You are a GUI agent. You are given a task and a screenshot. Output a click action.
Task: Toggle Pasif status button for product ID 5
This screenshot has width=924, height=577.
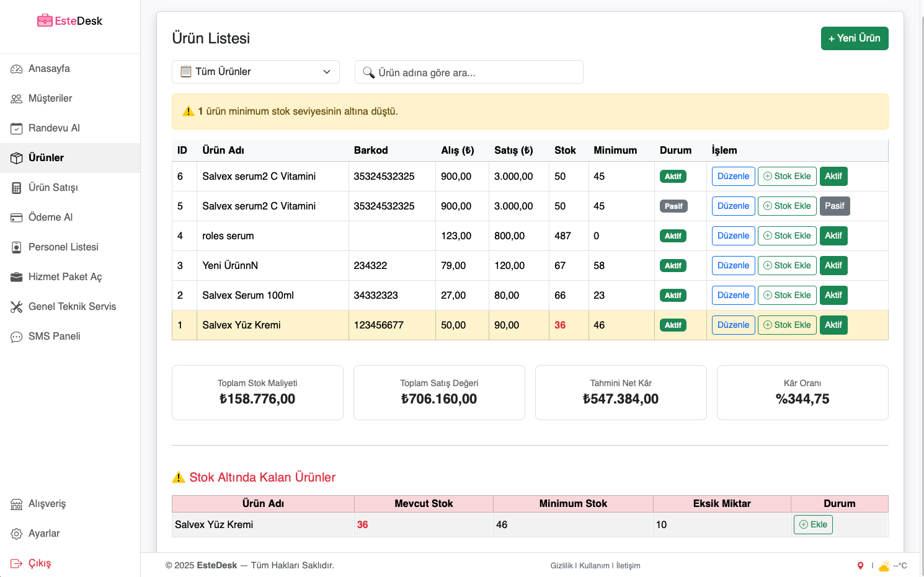click(834, 206)
